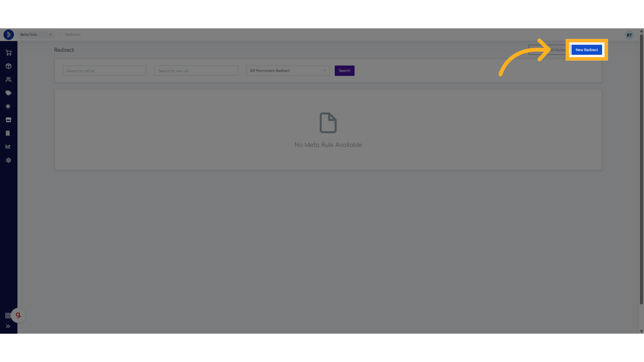Open the building sidebar icon
This screenshot has height=362, width=644.
tap(8, 133)
